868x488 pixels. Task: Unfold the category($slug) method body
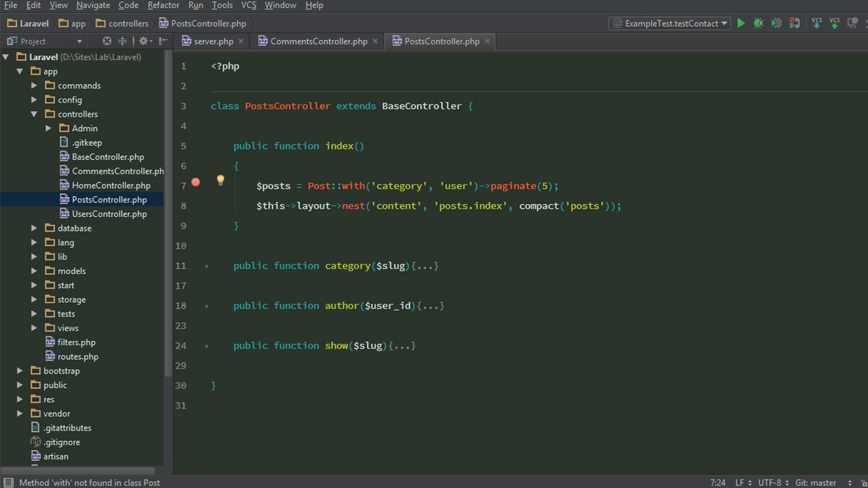[207, 266]
